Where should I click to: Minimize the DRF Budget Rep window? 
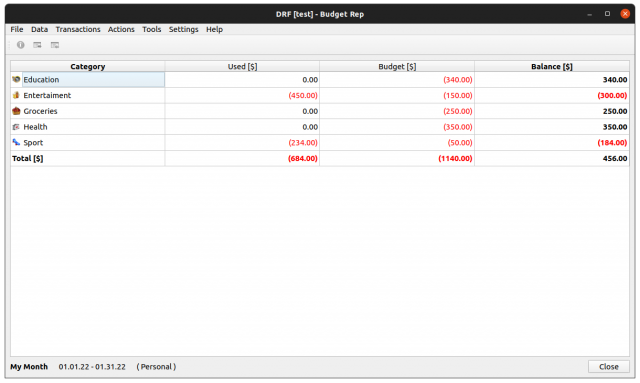pyautogui.click(x=589, y=14)
